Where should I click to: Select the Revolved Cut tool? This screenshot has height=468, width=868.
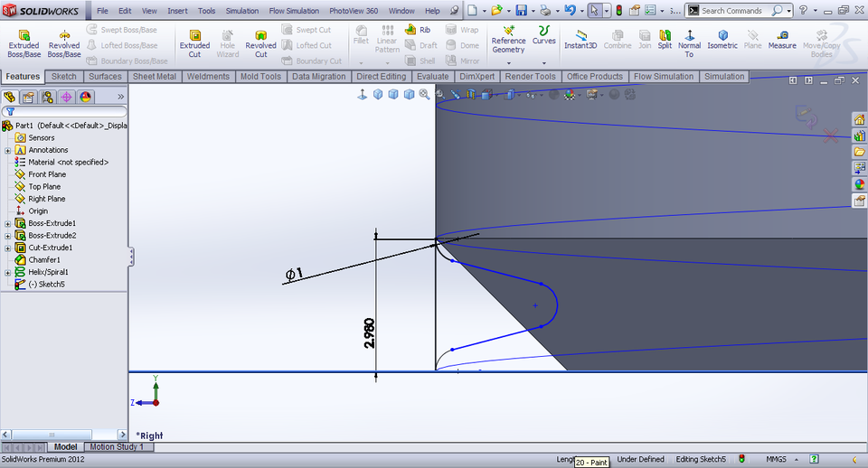260,43
